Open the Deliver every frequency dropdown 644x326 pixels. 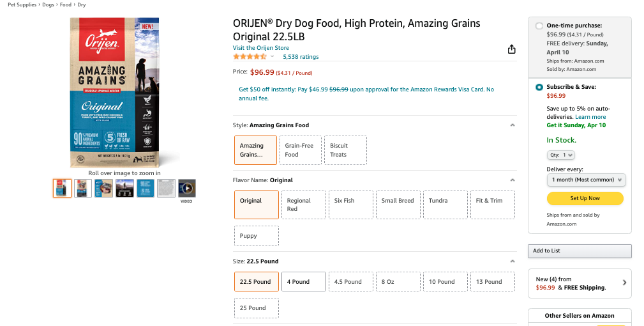586,180
